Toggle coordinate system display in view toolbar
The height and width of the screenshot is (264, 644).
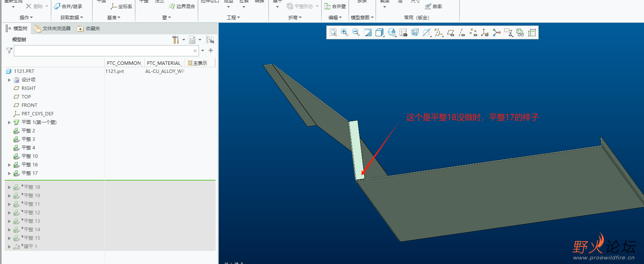[485, 33]
